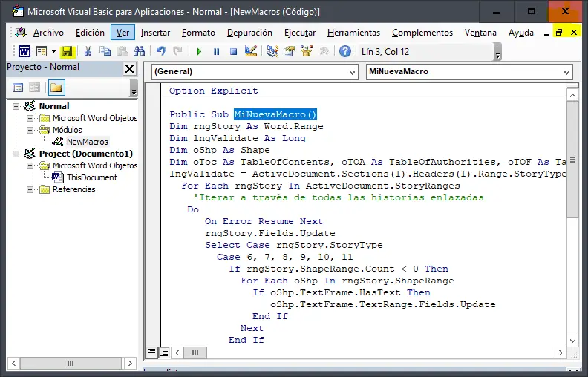The image size is (588, 377).
Task: Click the Toolbox icon
Action: pyautogui.click(x=324, y=51)
